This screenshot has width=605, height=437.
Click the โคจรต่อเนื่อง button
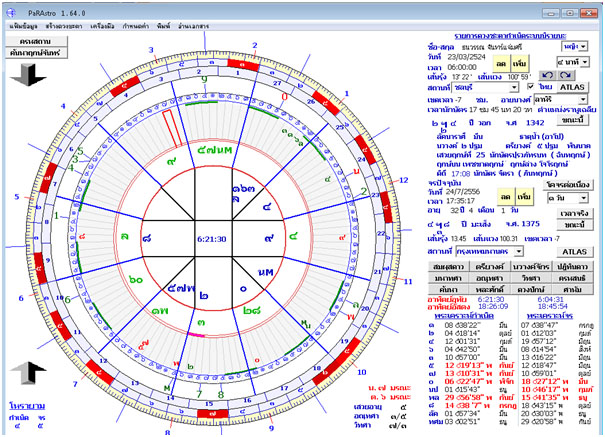568,185
